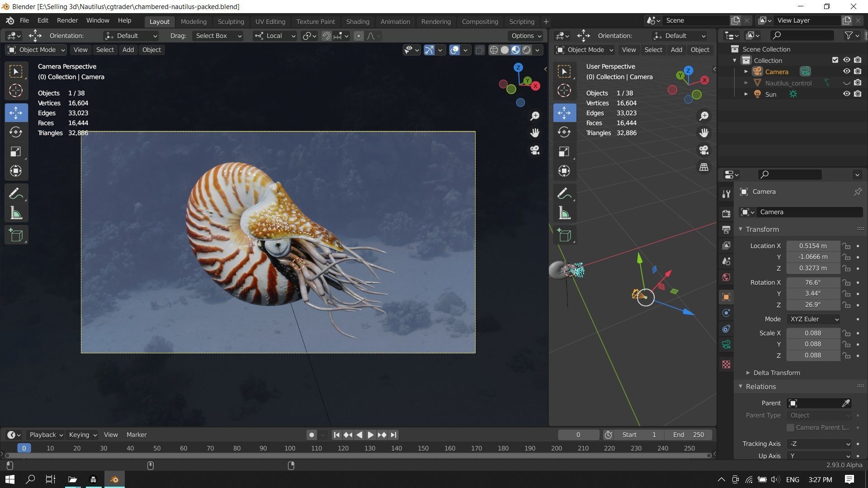Viewport: 868px width, 488px height.
Task: Select the Transform tool in left viewport
Action: [16, 171]
